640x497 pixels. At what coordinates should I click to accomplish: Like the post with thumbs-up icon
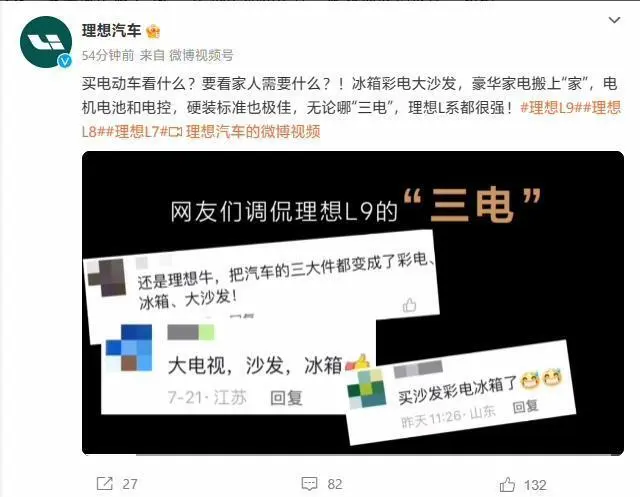pyautogui.click(x=507, y=484)
